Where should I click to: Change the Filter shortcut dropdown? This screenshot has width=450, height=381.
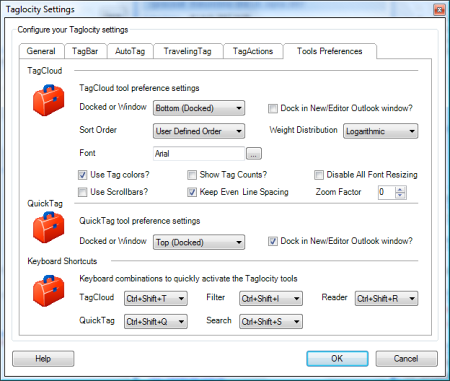(271, 298)
